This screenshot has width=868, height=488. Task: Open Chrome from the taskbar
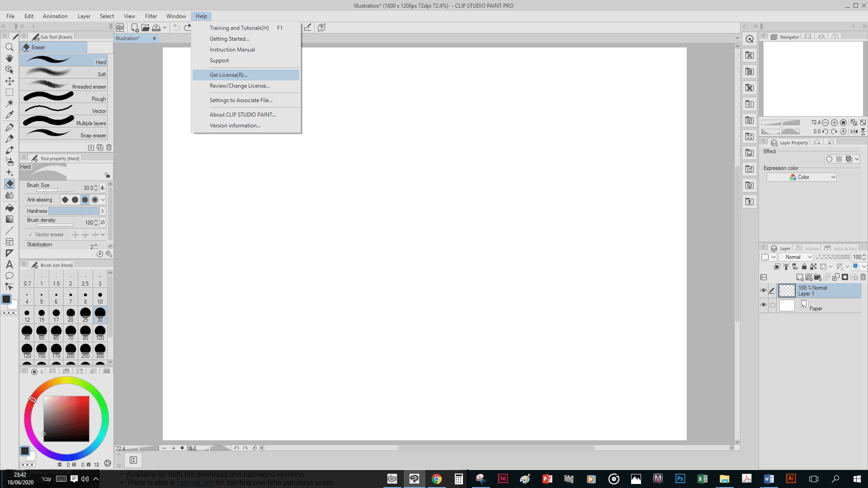coord(436,479)
